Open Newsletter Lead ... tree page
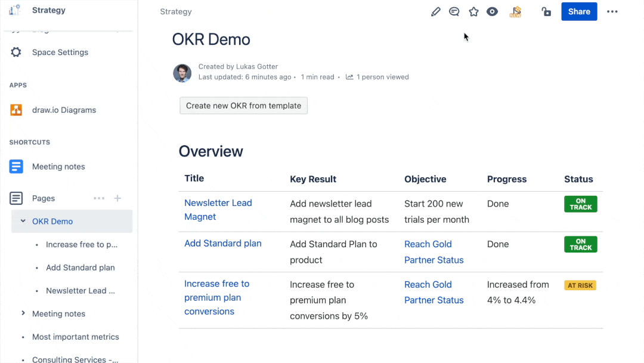Screen dimensions: 644x363 (80, 291)
